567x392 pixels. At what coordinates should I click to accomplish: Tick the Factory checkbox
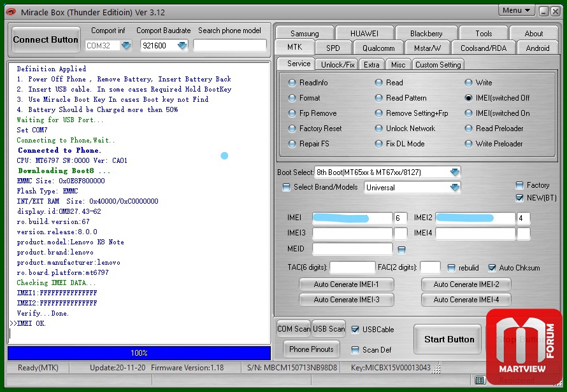click(x=519, y=185)
